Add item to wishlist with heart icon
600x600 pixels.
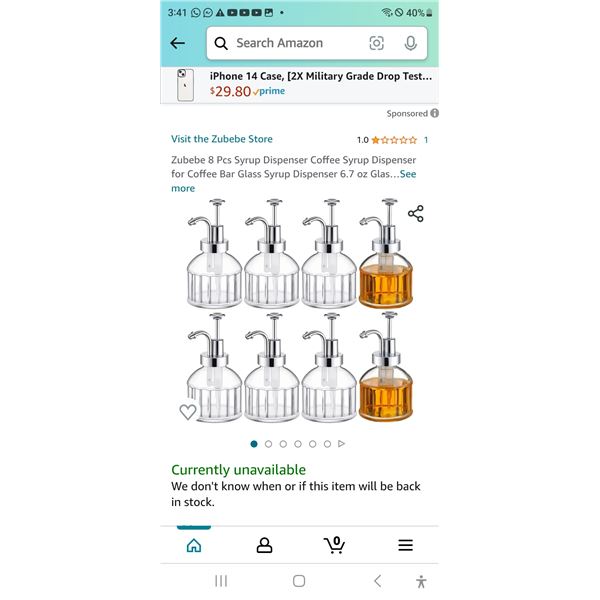(188, 412)
